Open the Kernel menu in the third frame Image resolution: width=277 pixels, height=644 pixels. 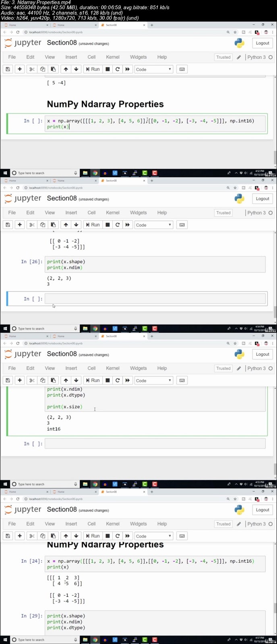[x=113, y=368]
